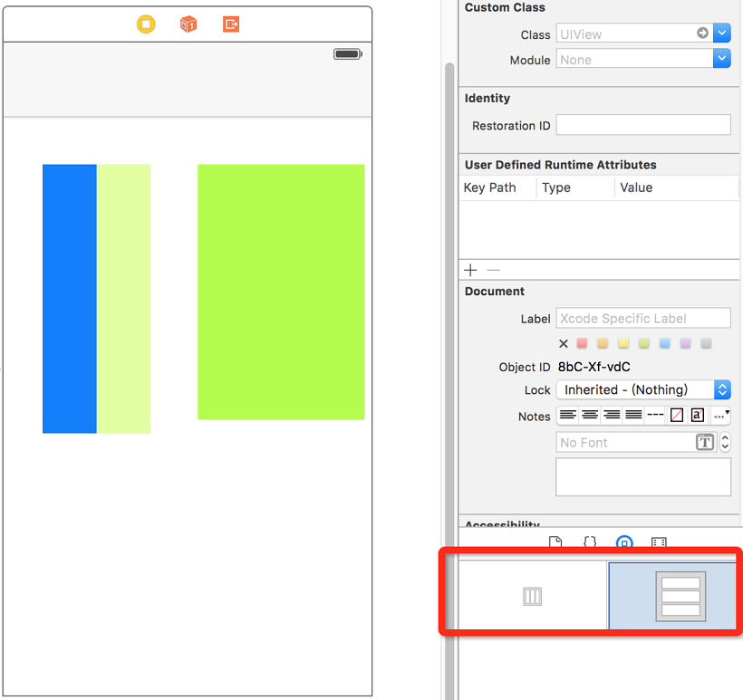
Task: Click the justify notes text icon
Action: 633,416
